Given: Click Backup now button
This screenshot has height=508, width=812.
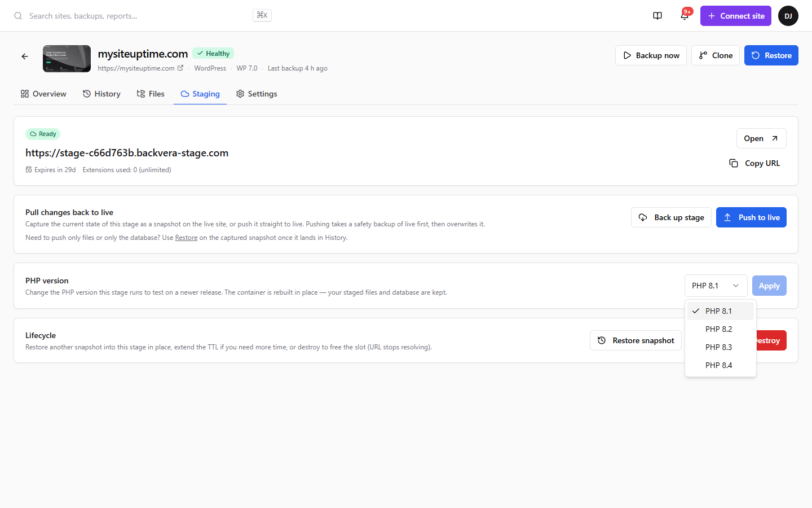Looking at the screenshot, I should pyautogui.click(x=651, y=55).
